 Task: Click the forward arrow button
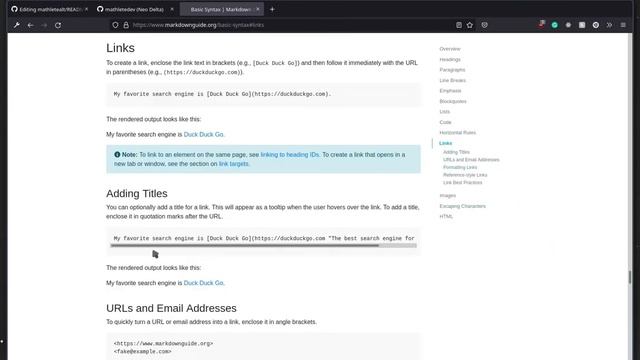coord(44,25)
